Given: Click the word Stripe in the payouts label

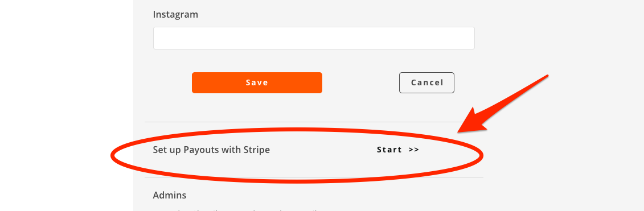Looking at the screenshot, I should coord(257,150).
